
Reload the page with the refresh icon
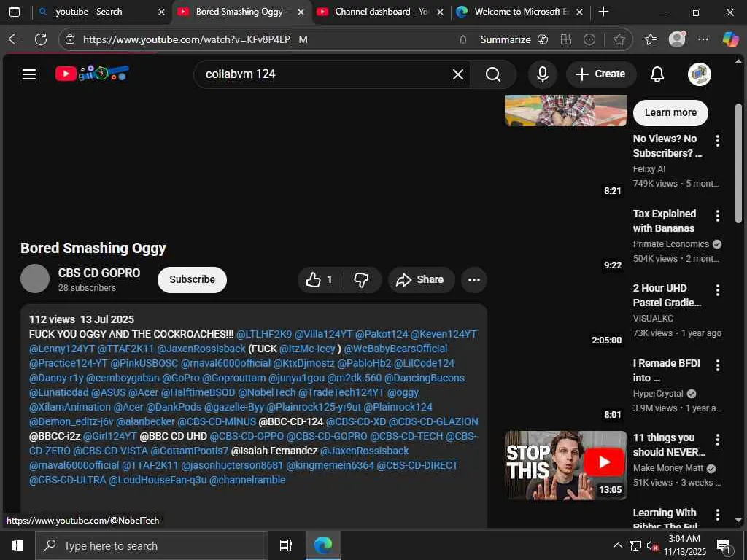pyautogui.click(x=41, y=39)
